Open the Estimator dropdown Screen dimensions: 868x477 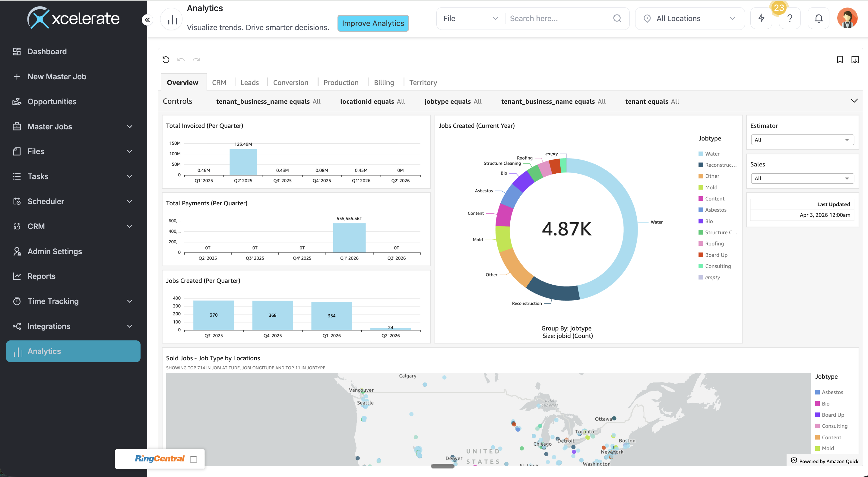pyautogui.click(x=802, y=140)
